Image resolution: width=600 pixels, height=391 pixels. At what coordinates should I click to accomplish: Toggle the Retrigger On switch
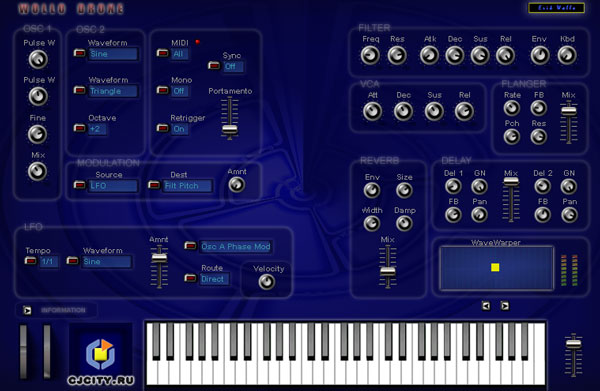pyautogui.click(x=163, y=128)
